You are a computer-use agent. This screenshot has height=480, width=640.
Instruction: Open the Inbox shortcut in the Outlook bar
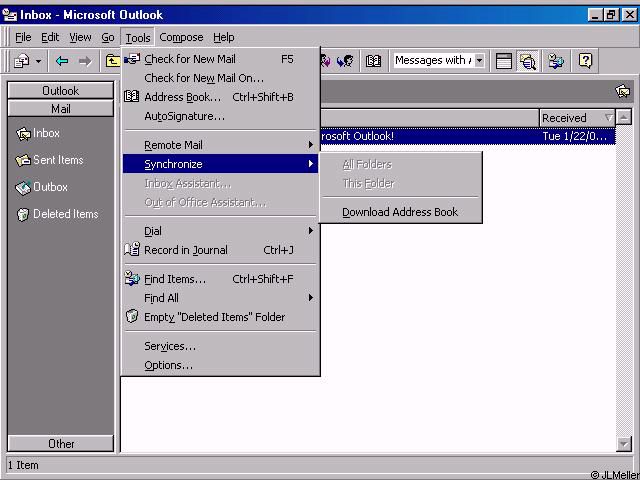tap(38, 133)
